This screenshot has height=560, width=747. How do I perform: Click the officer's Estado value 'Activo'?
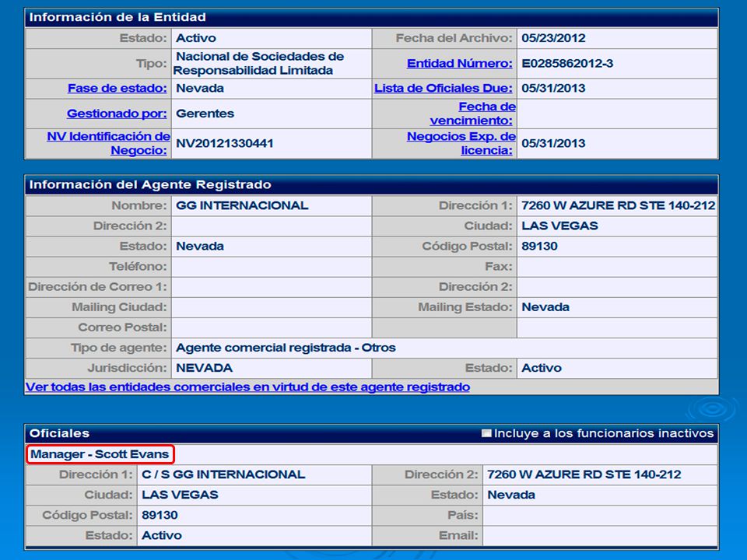[162, 536]
